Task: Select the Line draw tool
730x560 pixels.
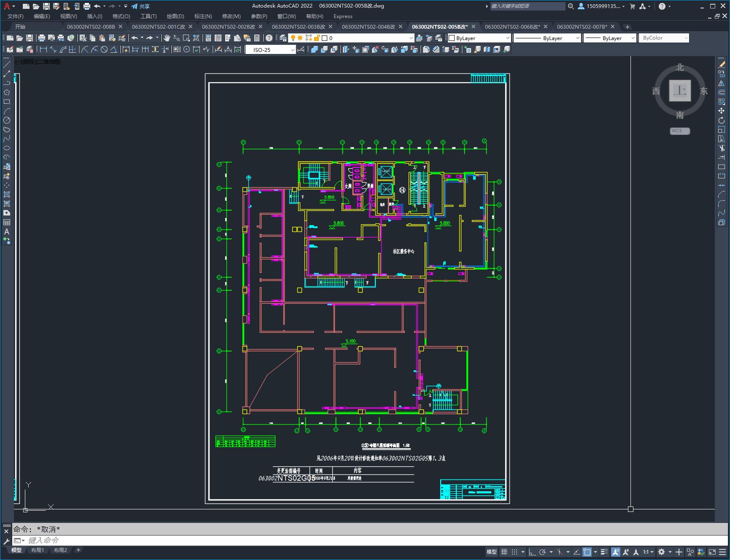Action: point(7,65)
